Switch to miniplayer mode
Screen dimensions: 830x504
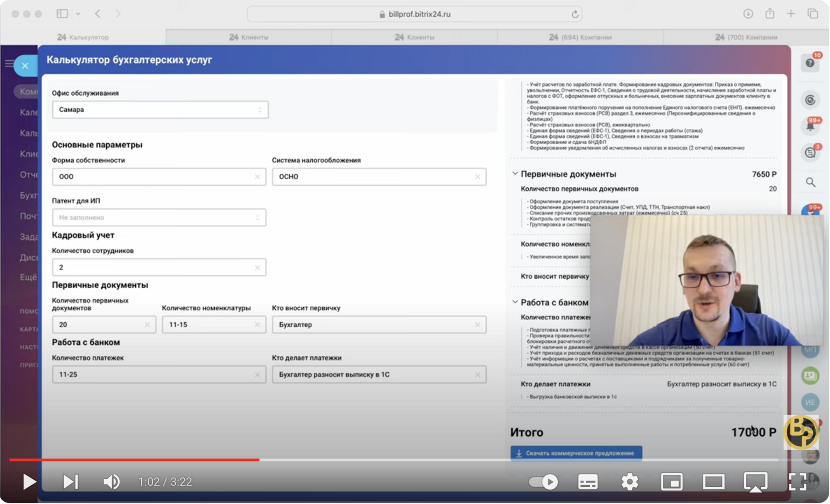pyautogui.click(x=672, y=482)
